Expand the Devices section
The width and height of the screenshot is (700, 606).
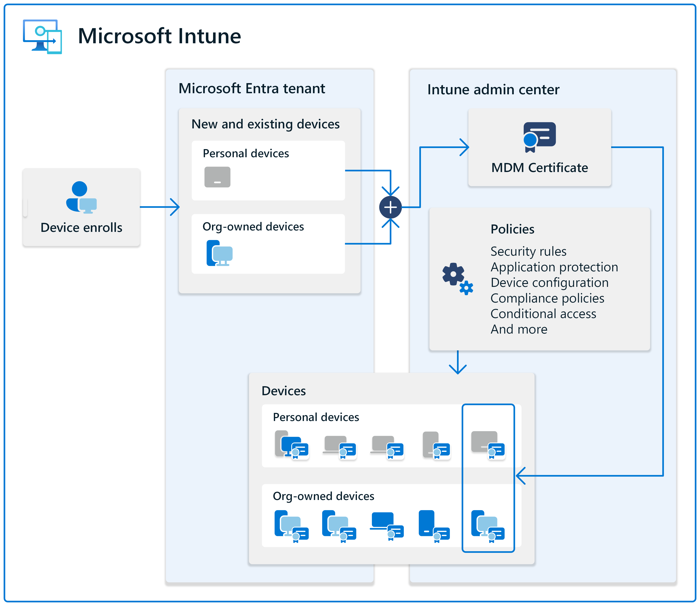click(x=284, y=391)
